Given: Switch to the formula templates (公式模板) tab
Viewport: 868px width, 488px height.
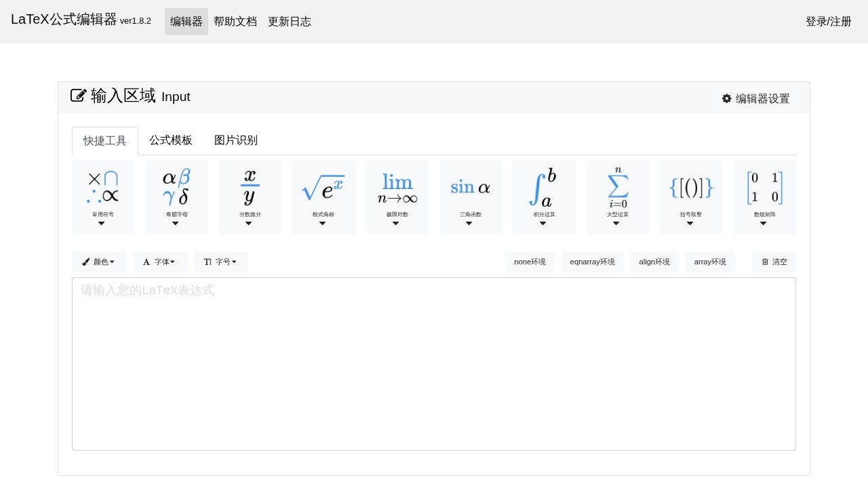Looking at the screenshot, I should pos(171,140).
